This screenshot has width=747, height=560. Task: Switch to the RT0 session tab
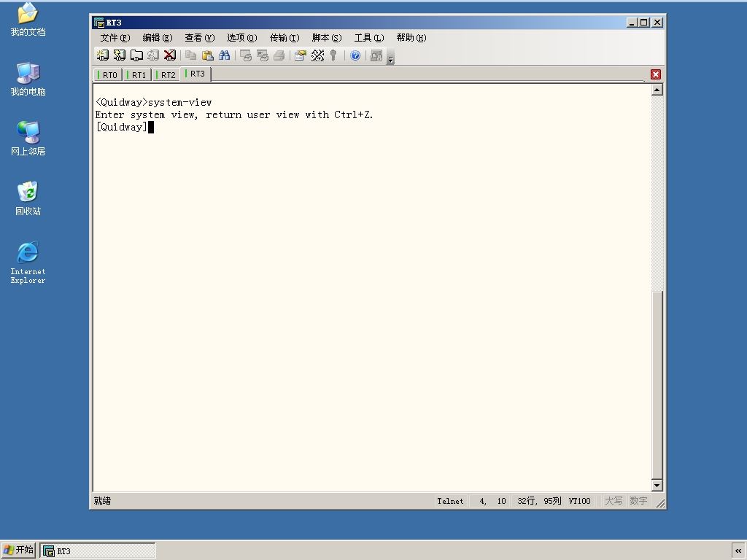pyautogui.click(x=108, y=75)
